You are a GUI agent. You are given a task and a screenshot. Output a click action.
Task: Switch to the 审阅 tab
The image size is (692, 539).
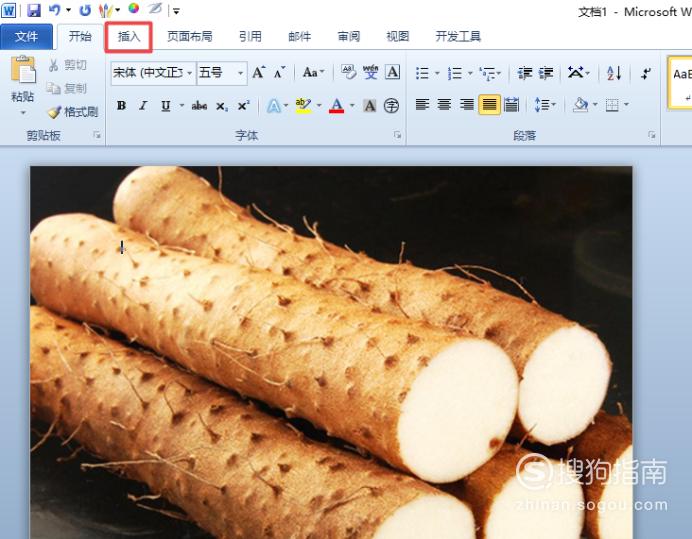(349, 37)
